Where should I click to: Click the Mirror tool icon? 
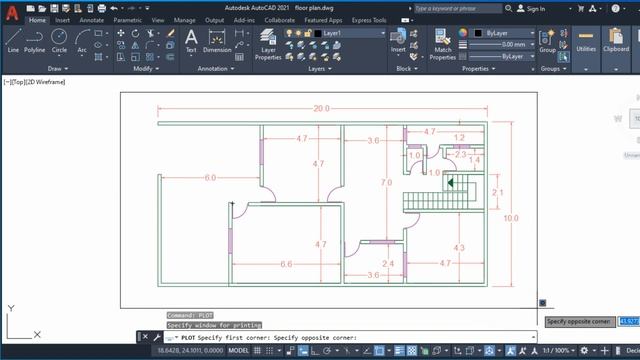pos(136,45)
